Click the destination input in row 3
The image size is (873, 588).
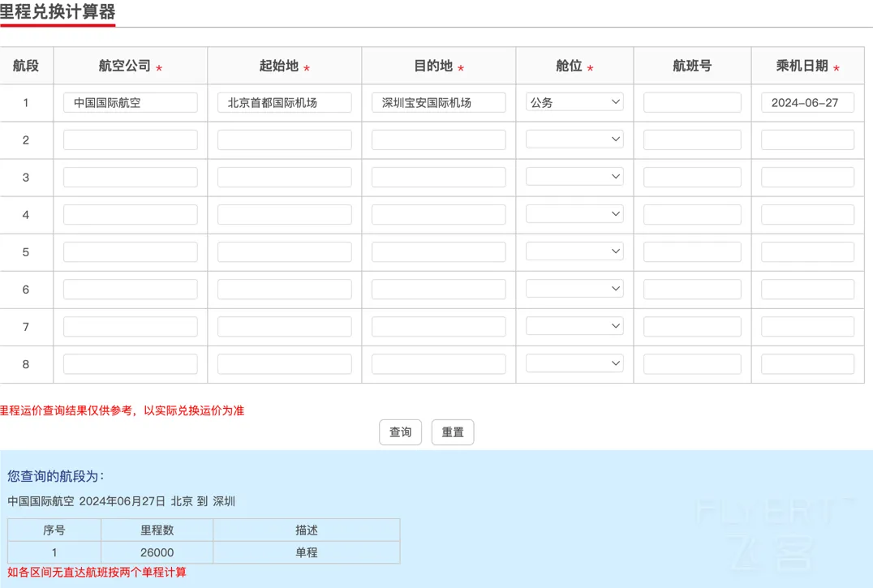[439, 177]
